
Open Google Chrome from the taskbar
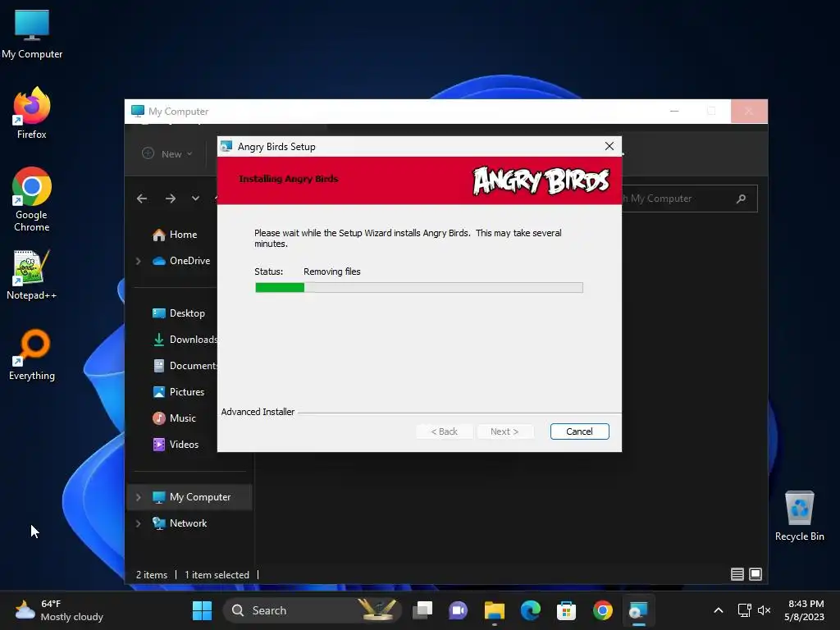pyautogui.click(x=603, y=610)
